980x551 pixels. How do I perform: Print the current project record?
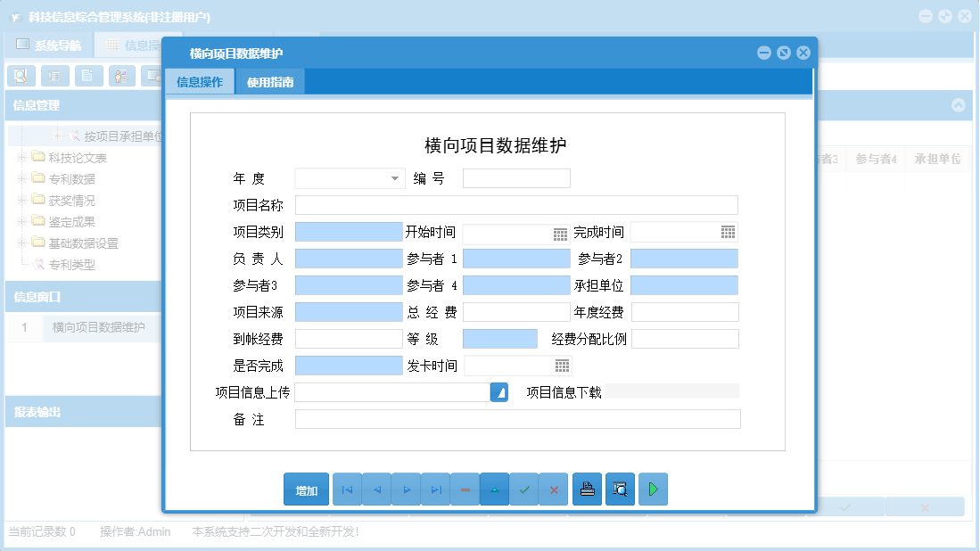click(586, 489)
